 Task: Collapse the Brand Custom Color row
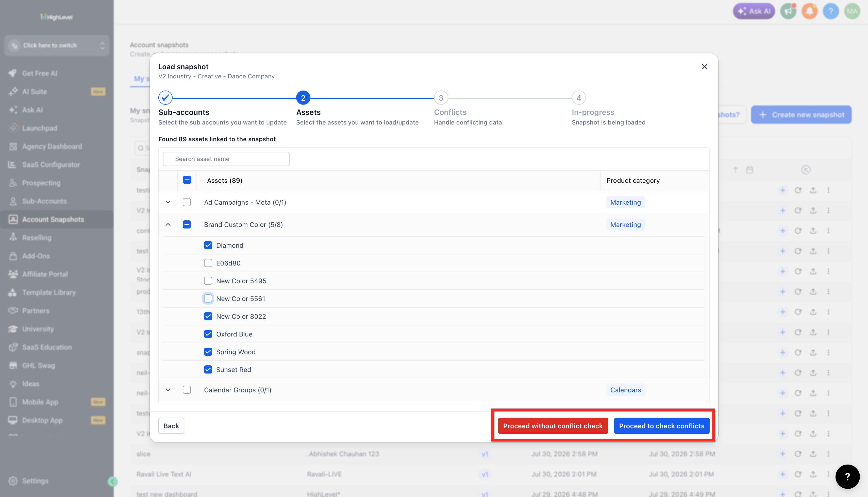coord(168,224)
